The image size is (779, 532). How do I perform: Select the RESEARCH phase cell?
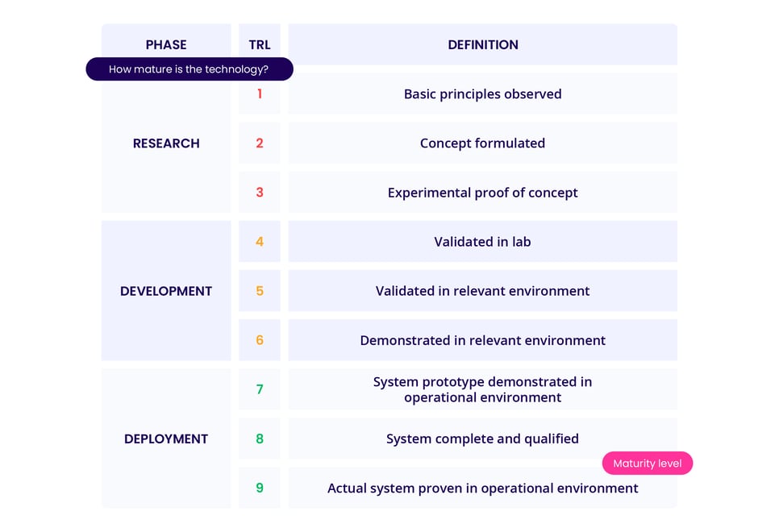click(166, 143)
